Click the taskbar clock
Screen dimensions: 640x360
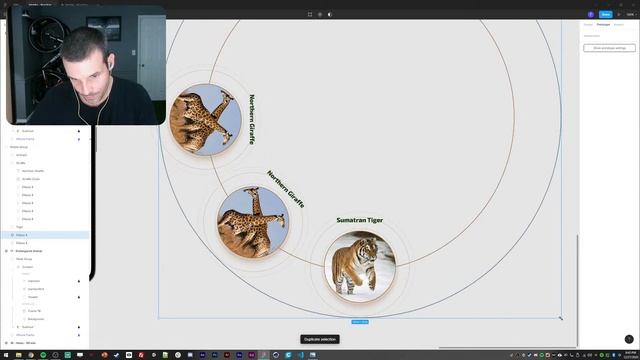click(x=630, y=355)
